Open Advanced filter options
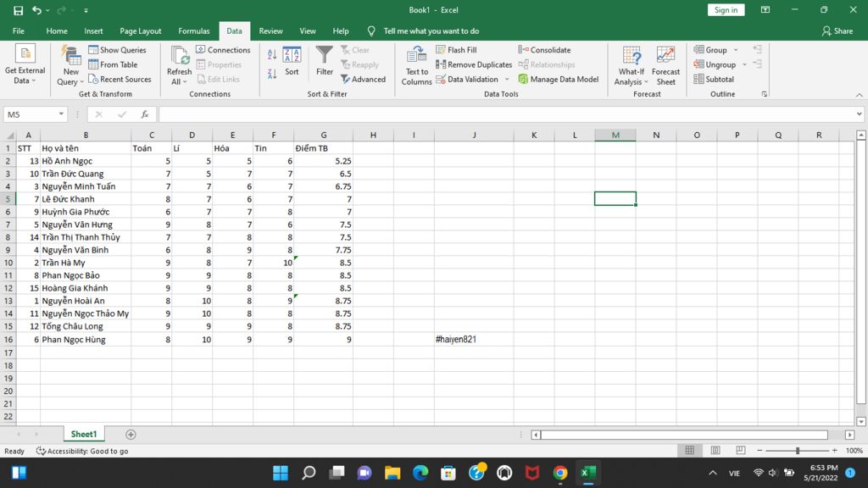The width and height of the screenshot is (868, 488). 363,79
